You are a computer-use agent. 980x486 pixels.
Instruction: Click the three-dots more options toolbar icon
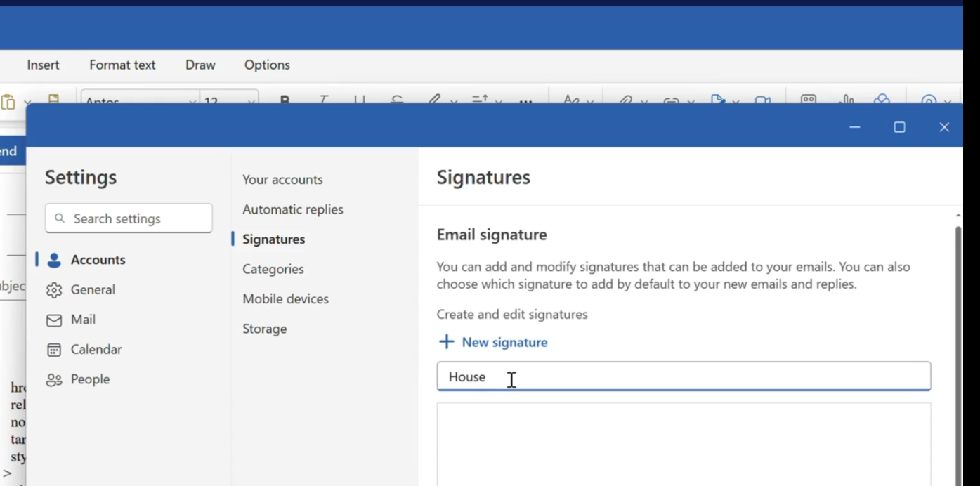525,101
